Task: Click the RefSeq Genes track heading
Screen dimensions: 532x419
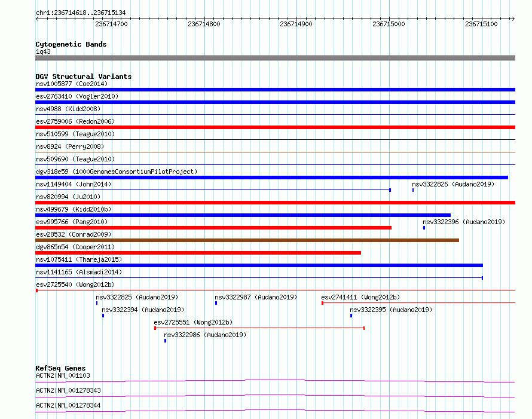Action: [x=60, y=368]
